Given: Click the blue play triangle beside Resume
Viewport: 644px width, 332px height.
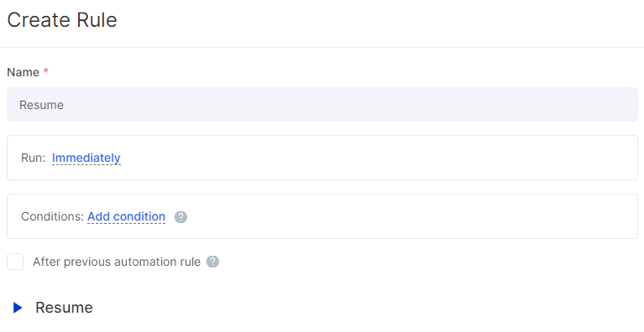Looking at the screenshot, I should click(x=18, y=308).
